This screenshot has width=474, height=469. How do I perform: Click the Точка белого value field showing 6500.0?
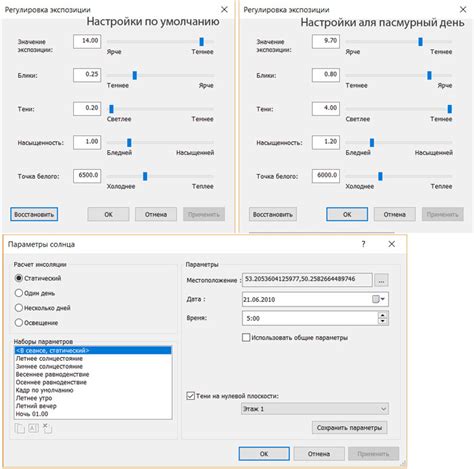[x=87, y=176]
